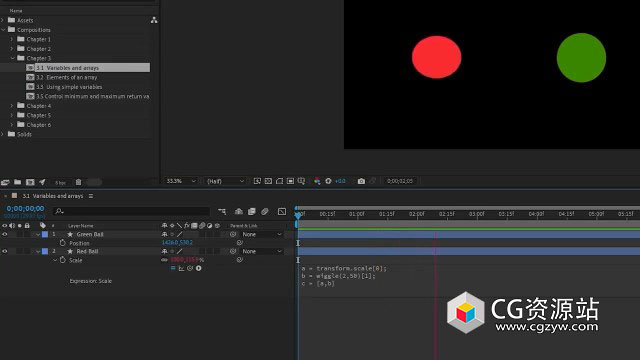Collapse the Scale property twirl arrow

point(55,260)
